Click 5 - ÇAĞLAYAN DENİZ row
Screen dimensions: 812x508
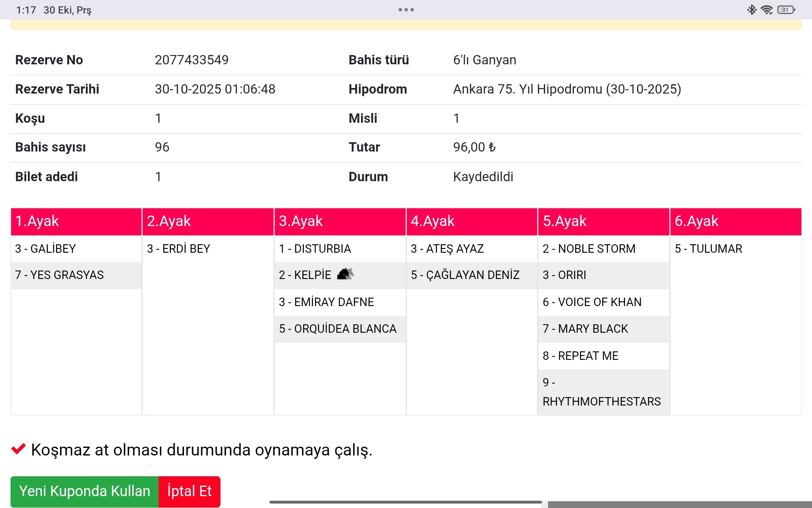click(465, 275)
